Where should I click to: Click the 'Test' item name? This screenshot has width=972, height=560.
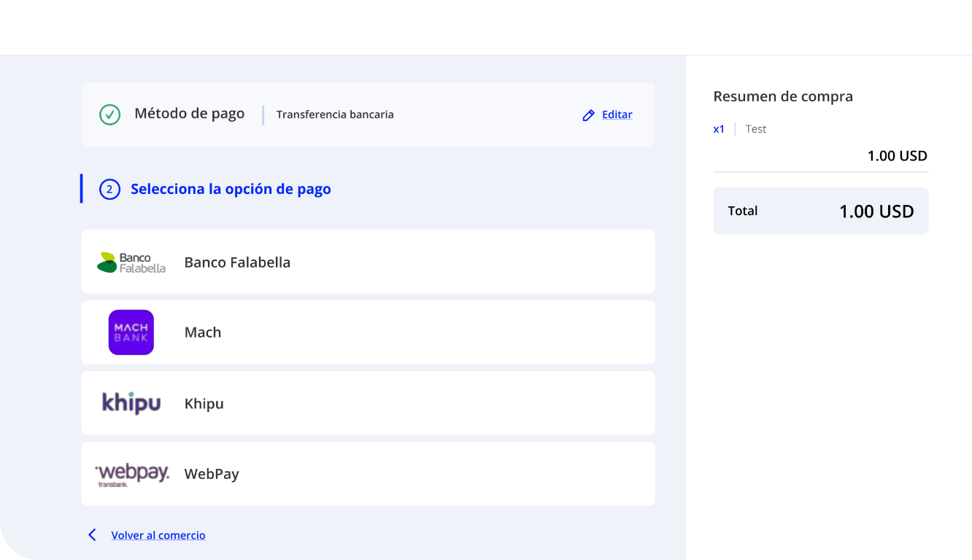tap(756, 129)
